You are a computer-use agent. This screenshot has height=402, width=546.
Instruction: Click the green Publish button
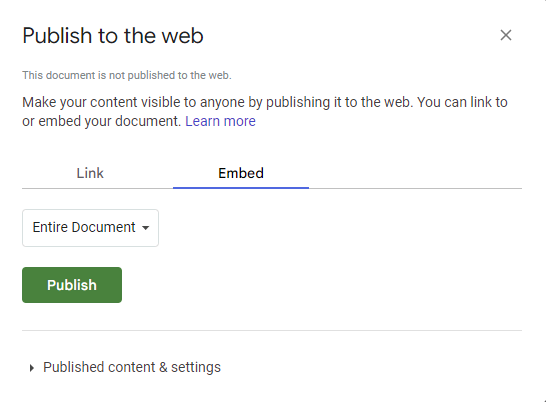tap(72, 285)
